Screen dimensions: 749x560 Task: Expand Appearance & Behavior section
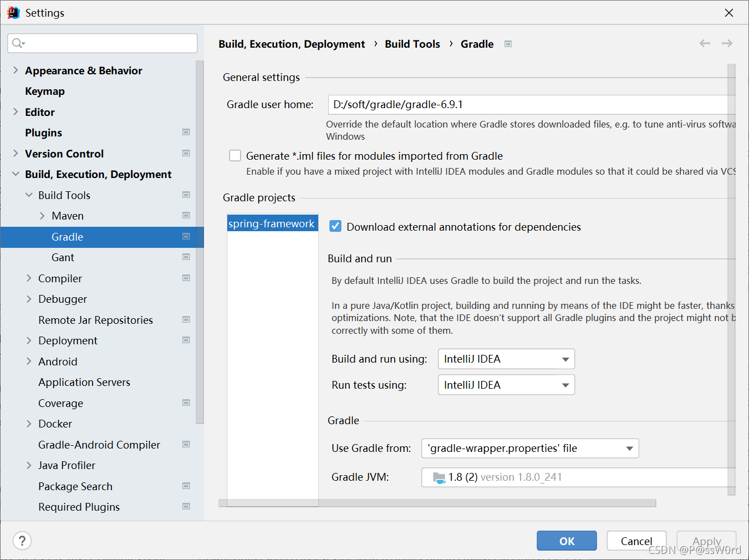click(x=16, y=70)
